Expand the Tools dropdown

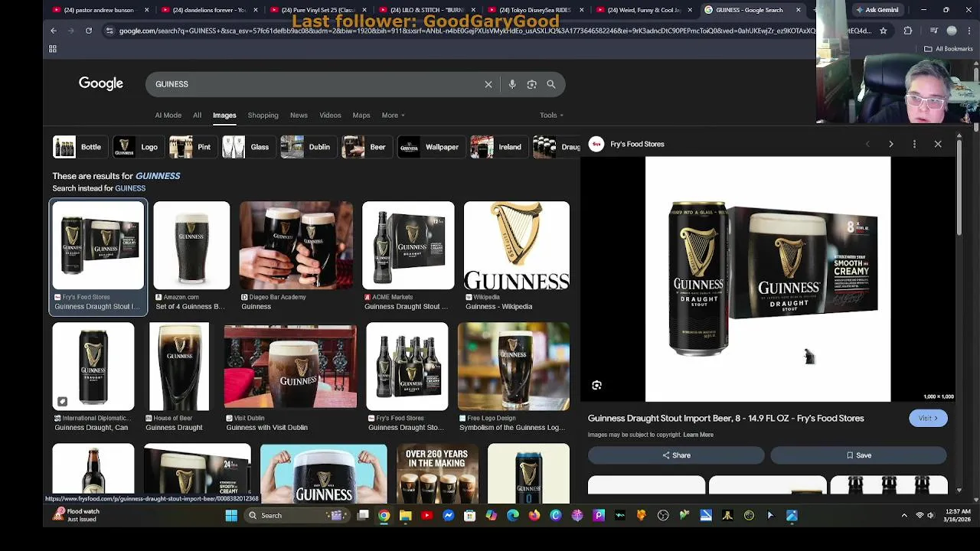551,116
